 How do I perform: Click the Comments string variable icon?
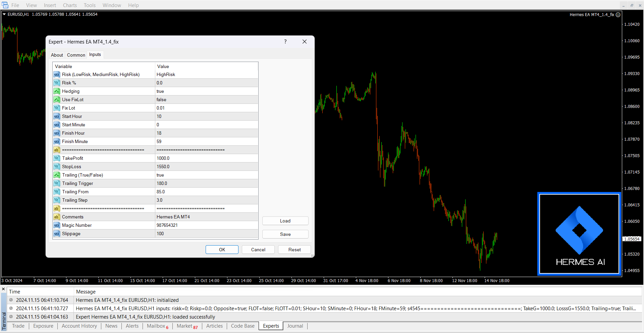coord(57,217)
